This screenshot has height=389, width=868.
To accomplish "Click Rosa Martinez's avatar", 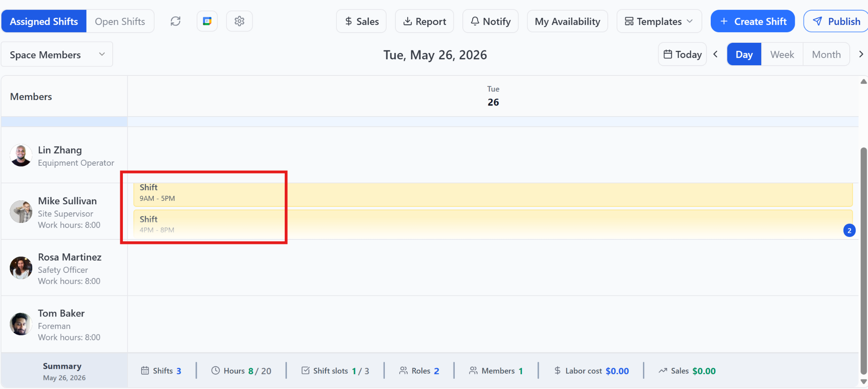I will click(x=21, y=268).
